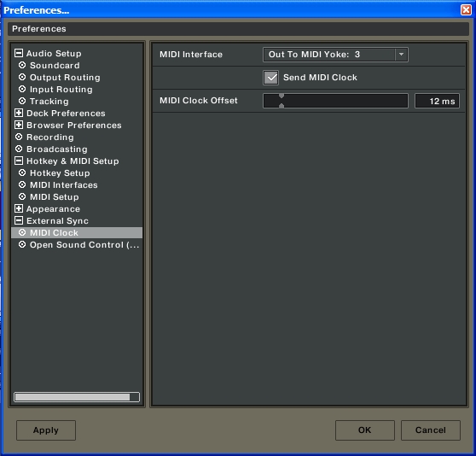
Task: Click the Apply button
Action: [46, 430]
